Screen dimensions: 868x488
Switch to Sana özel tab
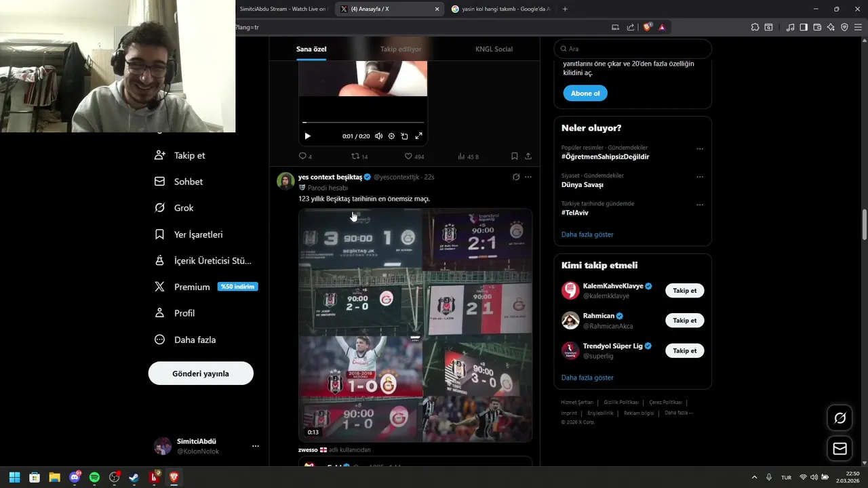311,49
